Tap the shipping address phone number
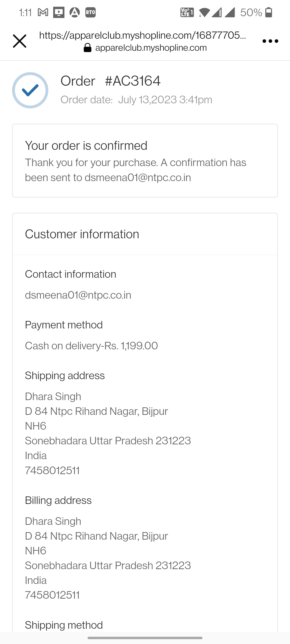Viewport: 290px width, 644px height. [x=52, y=470]
